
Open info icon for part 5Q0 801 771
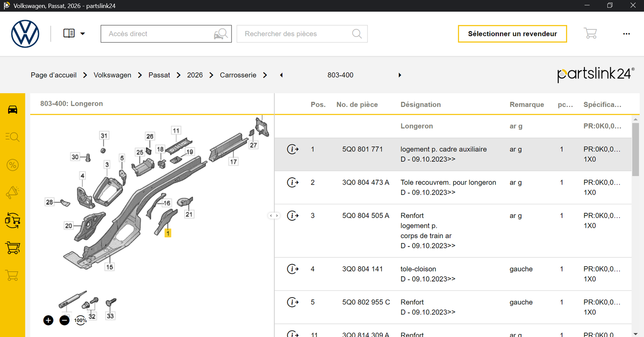point(293,149)
